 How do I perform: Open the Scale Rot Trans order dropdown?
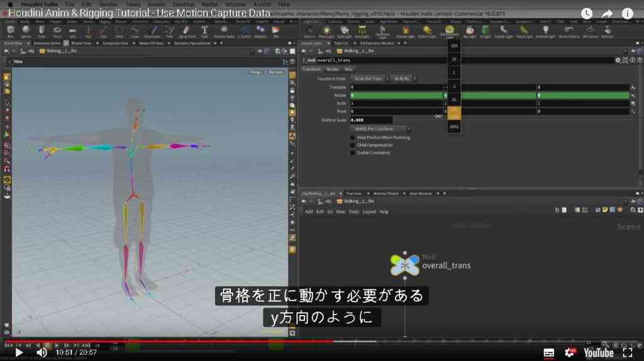[370, 79]
